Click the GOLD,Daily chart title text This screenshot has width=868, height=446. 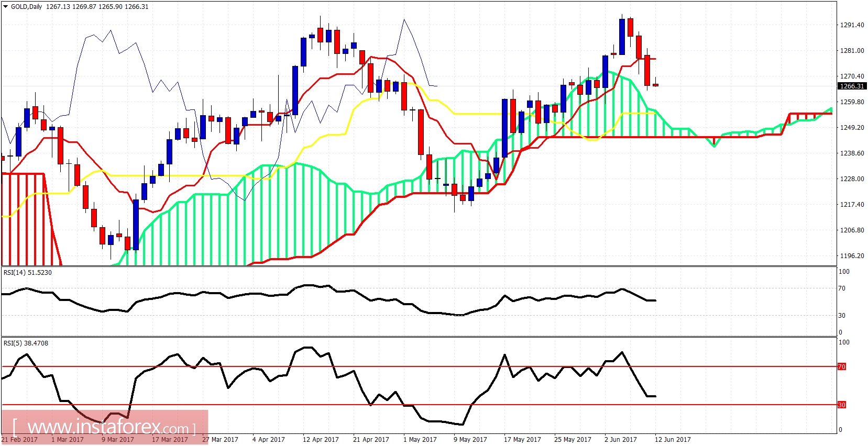point(26,7)
